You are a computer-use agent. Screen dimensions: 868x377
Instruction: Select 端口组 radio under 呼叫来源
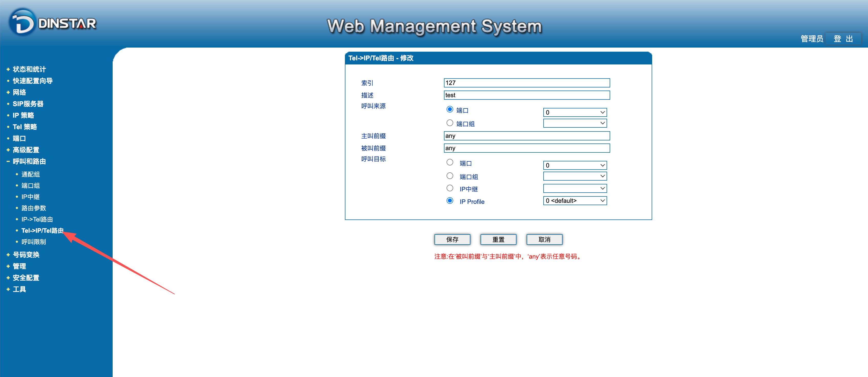click(450, 123)
